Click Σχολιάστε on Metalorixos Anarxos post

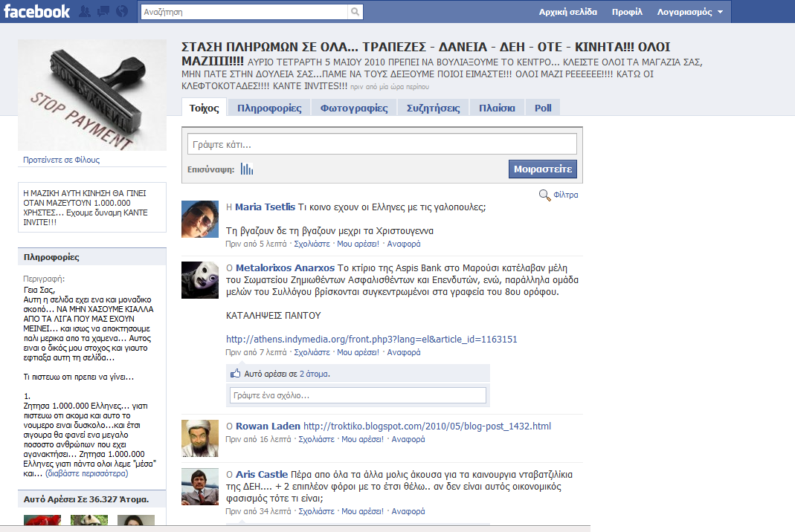312,353
